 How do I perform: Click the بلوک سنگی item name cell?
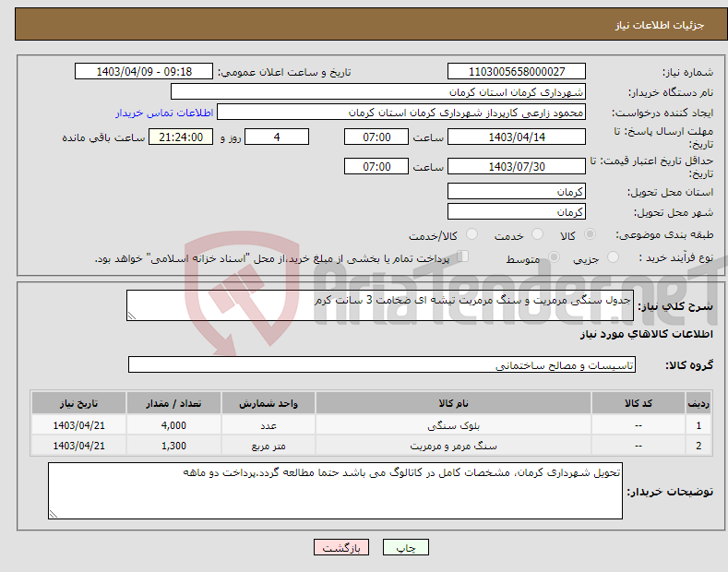453,425
